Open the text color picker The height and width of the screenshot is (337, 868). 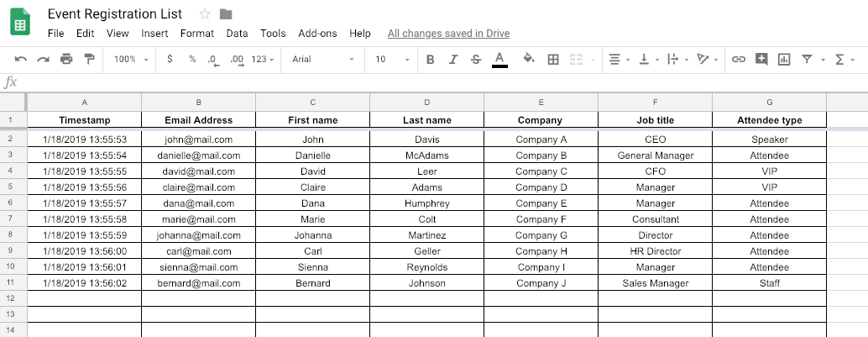[x=499, y=60]
